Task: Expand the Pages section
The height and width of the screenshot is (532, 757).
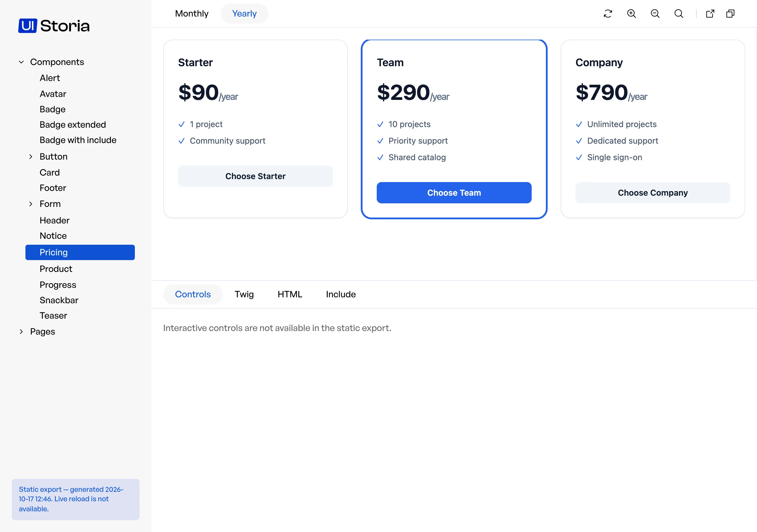Action: (x=21, y=332)
